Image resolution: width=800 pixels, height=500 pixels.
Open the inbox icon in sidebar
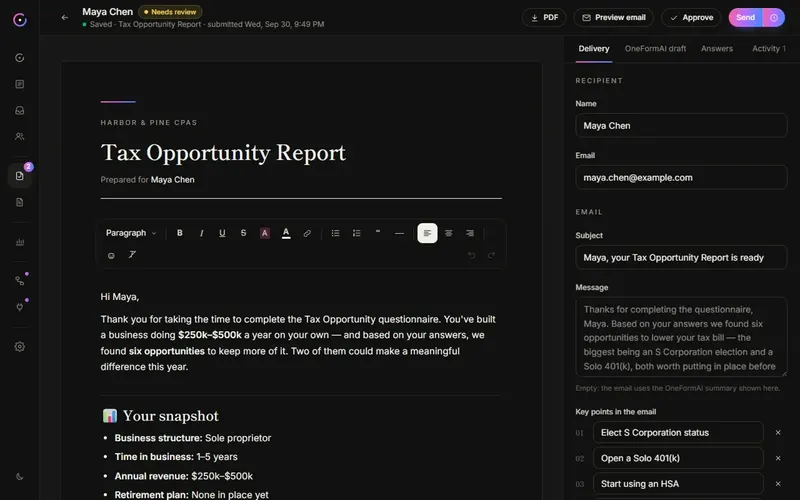[x=19, y=110]
